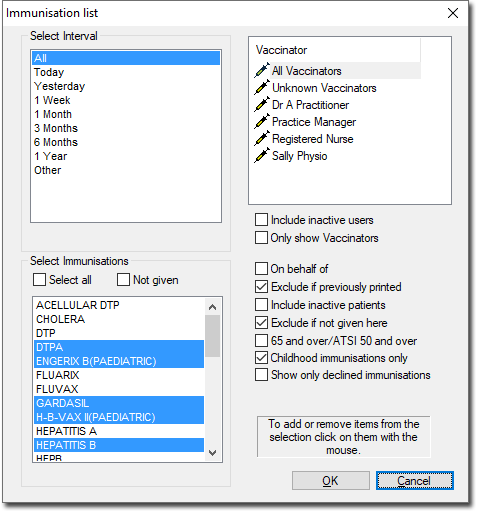Tick the Select all immunisations checkbox
The width and height of the screenshot is (478, 512).
(39, 279)
